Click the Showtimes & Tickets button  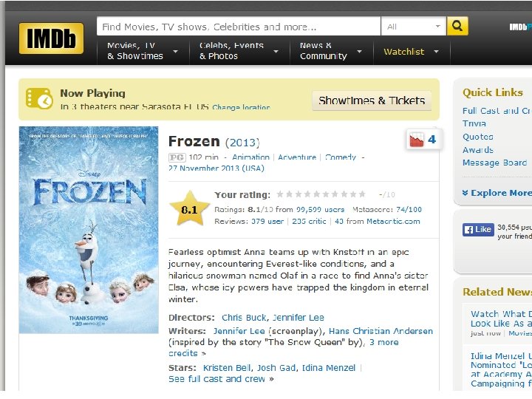(372, 100)
